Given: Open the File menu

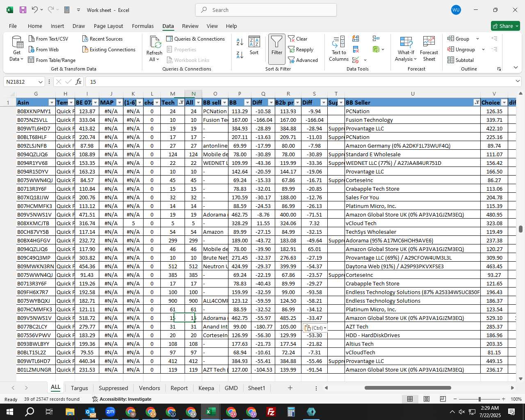Looking at the screenshot, I should (13, 26).
